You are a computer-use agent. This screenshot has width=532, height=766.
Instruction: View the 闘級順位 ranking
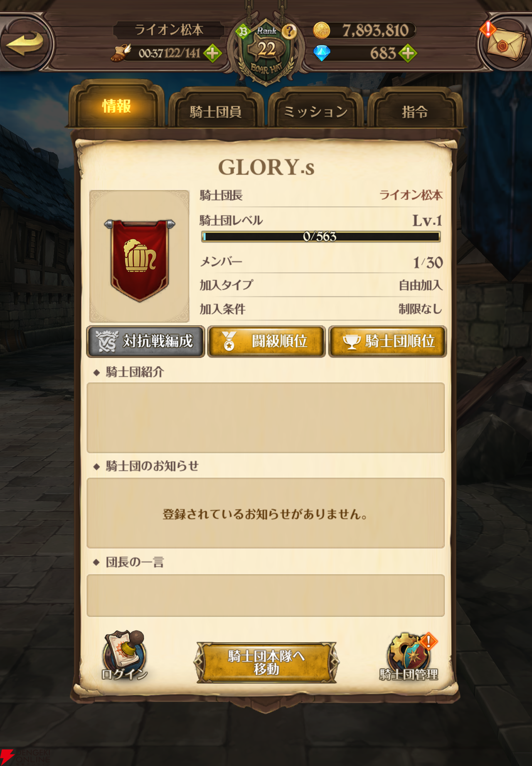coord(266,341)
